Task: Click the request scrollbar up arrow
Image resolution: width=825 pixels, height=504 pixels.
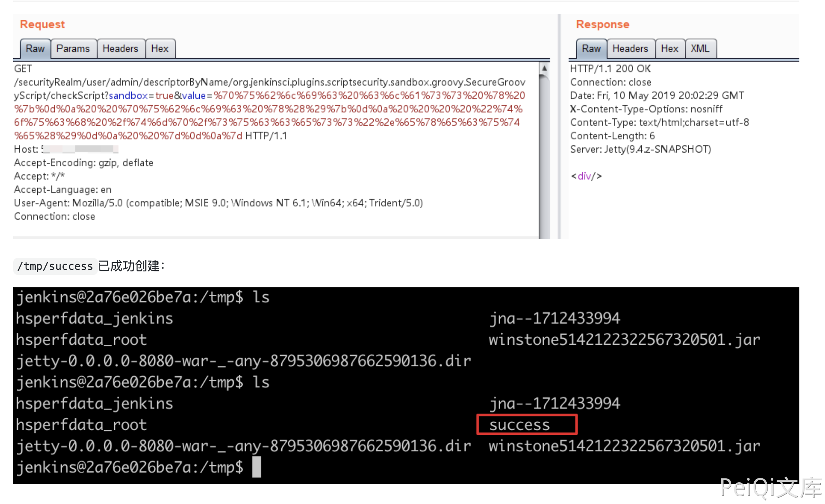Action: coord(544,68)
